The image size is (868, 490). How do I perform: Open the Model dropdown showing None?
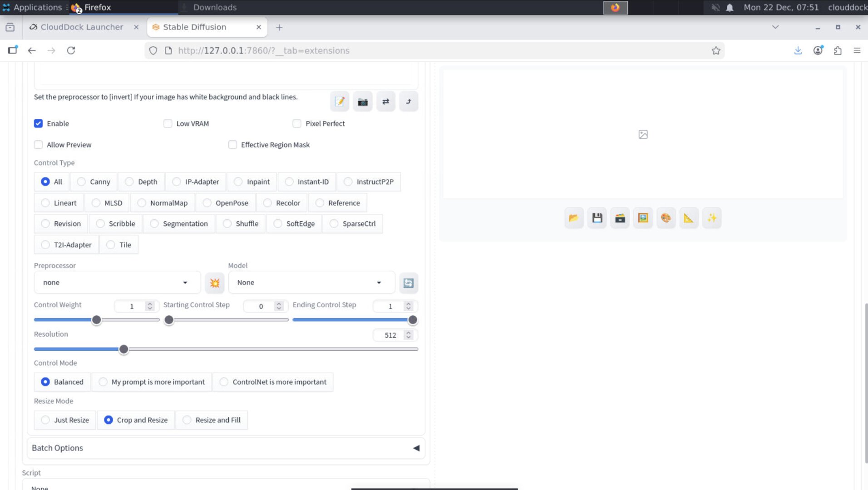pos(311,282)
